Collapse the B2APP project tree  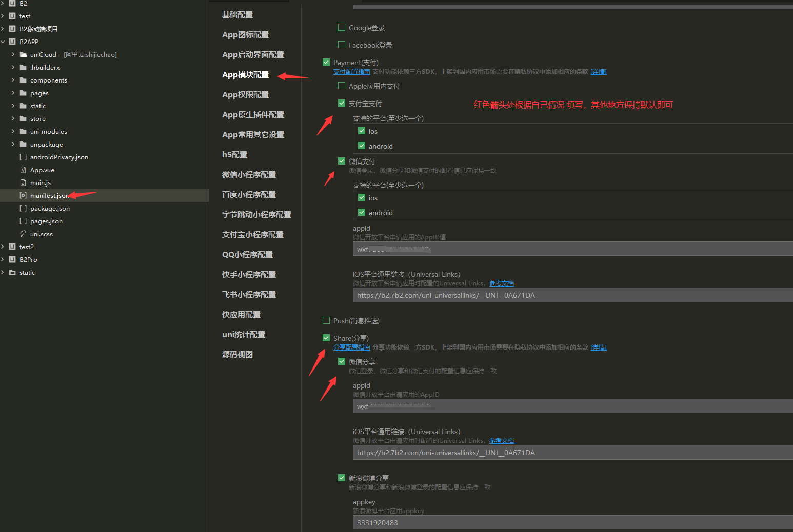click(3, 42)
